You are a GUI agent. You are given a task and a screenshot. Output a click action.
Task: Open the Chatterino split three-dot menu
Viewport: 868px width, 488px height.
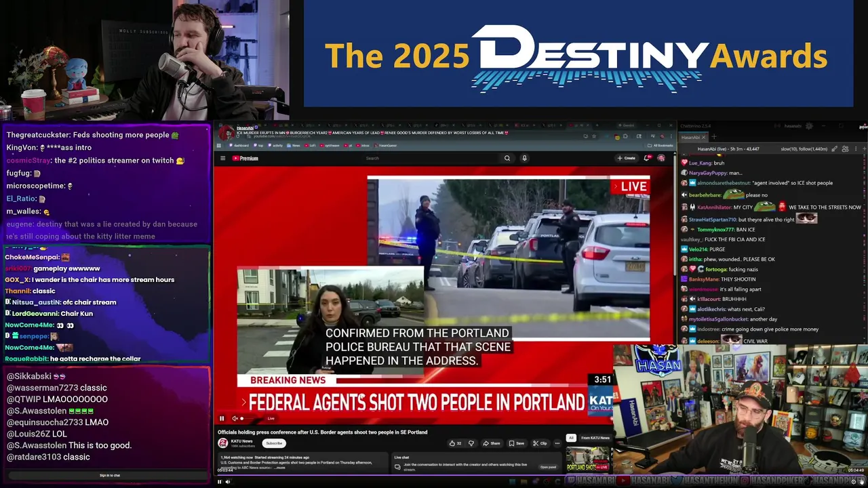point(854,148)
